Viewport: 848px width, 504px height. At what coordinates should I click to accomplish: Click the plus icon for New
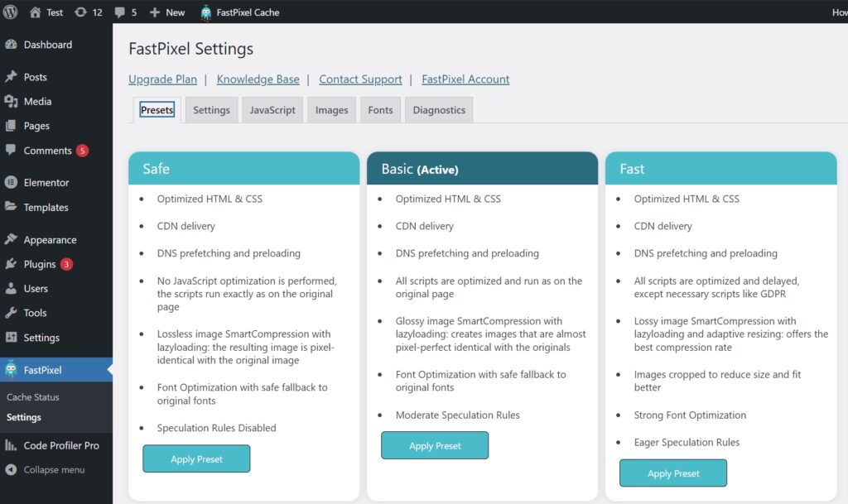tap(155, 12)
